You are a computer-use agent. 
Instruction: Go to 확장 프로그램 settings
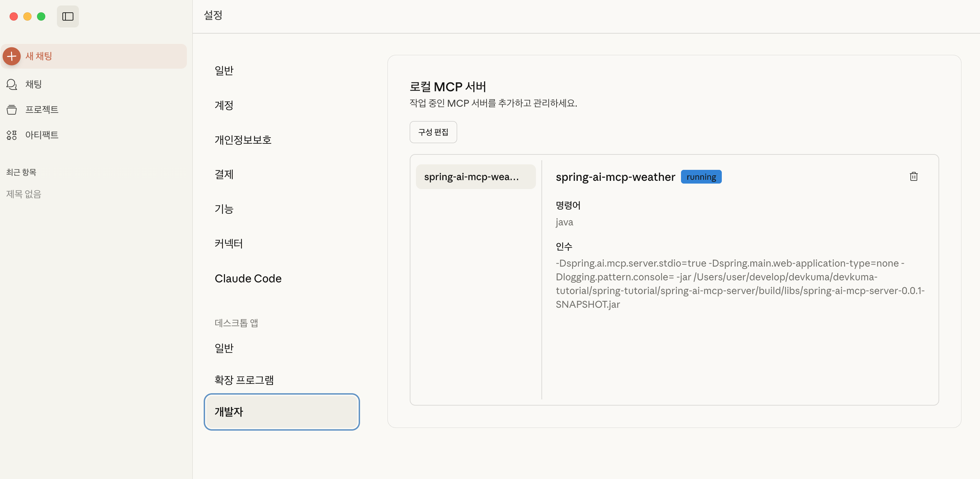(244, 379)
